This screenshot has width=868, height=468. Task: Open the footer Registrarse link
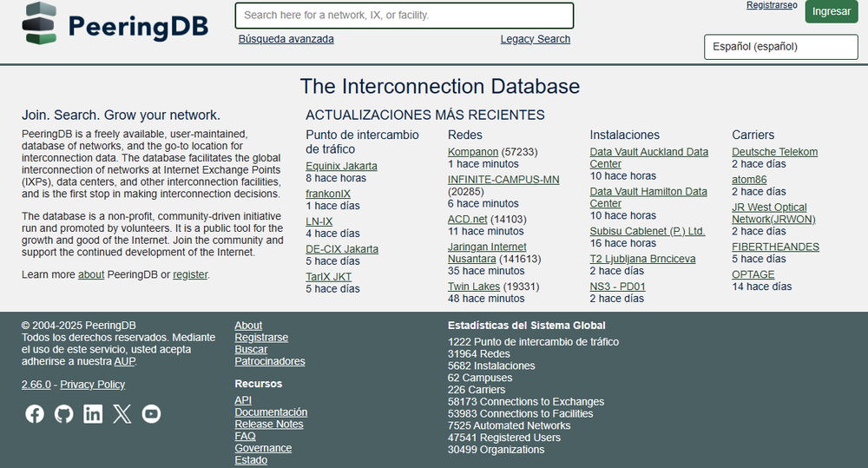click(x=261, y=338)
